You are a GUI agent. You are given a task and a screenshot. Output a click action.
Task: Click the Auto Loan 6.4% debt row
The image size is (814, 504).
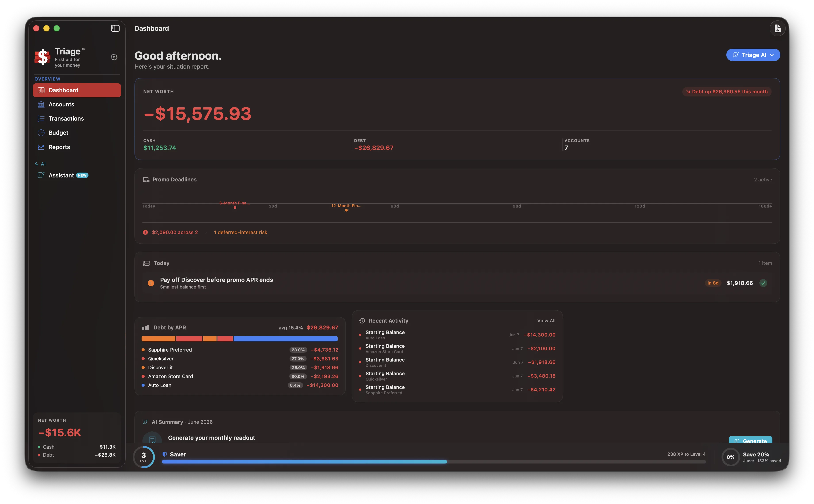240,385
